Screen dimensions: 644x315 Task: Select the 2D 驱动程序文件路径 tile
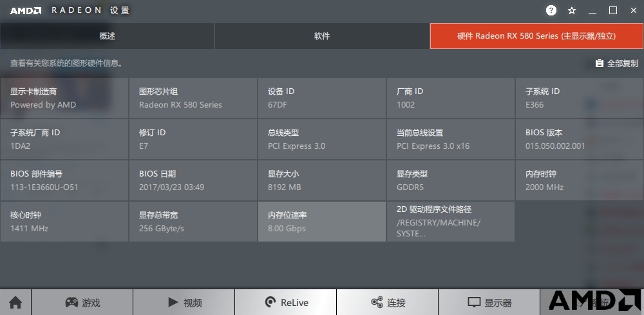coord(451,222)
